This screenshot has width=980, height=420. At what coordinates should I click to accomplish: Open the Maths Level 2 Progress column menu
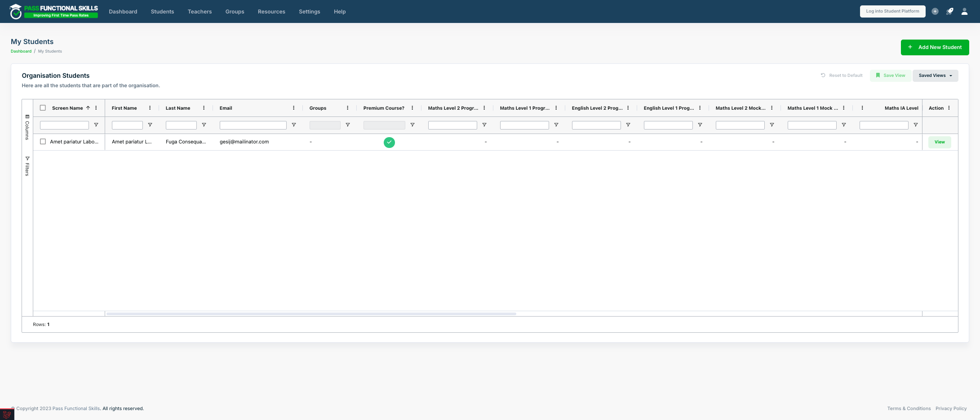tap(484, 108)
